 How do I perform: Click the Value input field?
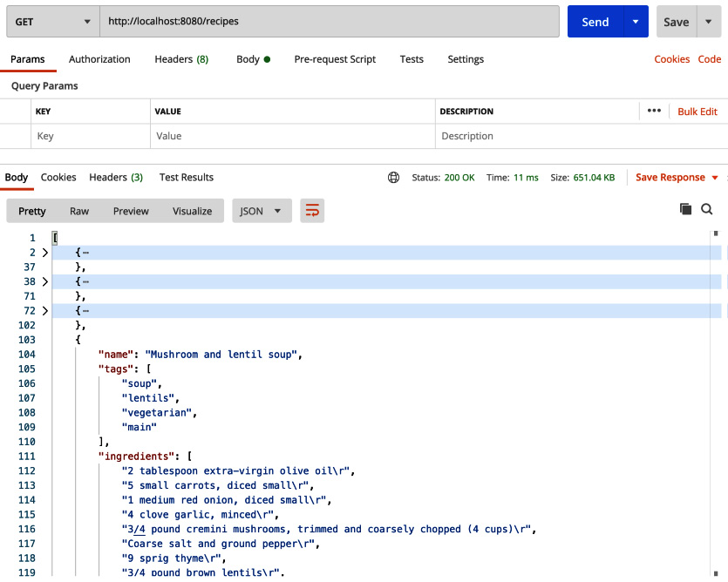click(292, 136)
